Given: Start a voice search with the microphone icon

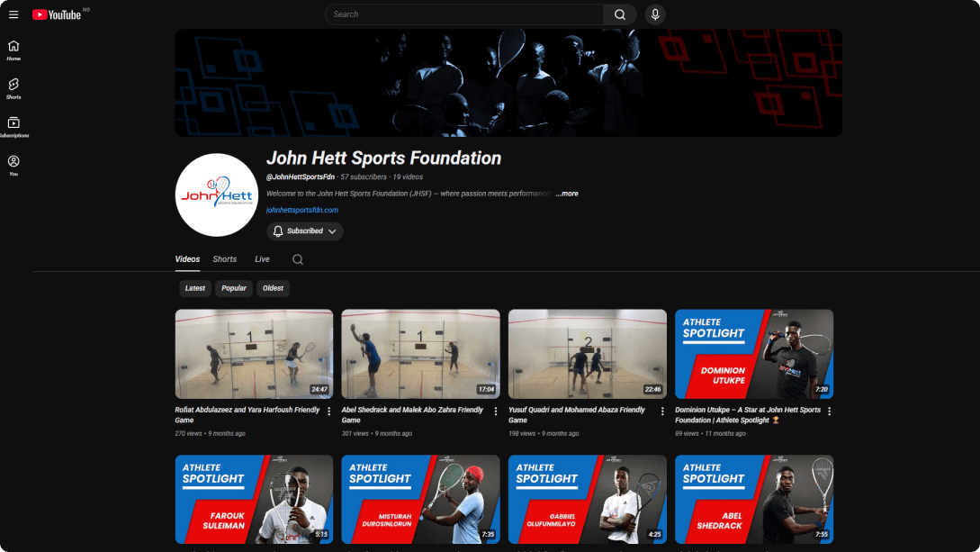Looking at the screenshot, I should (655, 14).
